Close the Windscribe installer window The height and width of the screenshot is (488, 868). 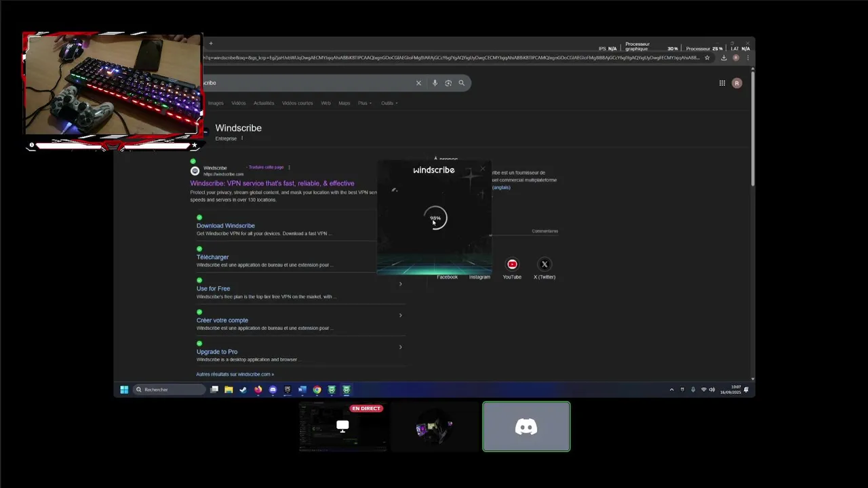[x=483, y=169]
